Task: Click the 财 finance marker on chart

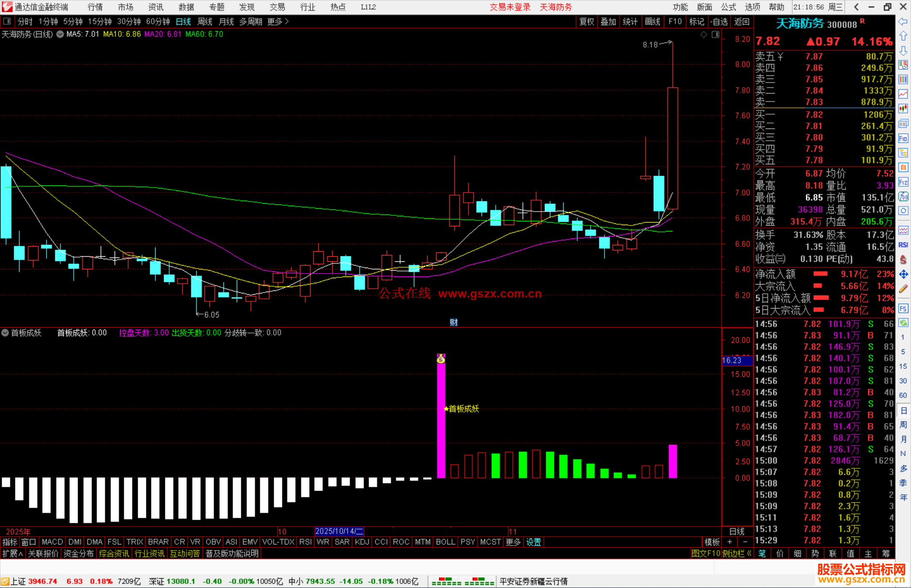Action: [454, 322]
